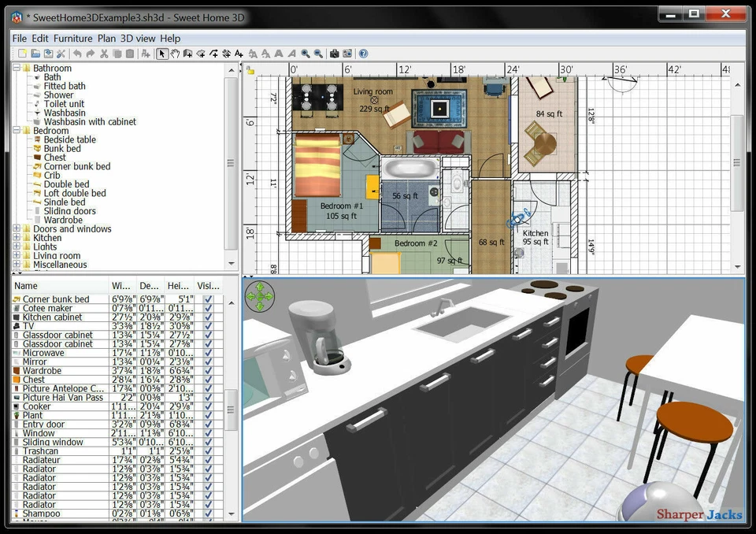
Task: Open the Sweet Home 3D Help
Action: 363,54
